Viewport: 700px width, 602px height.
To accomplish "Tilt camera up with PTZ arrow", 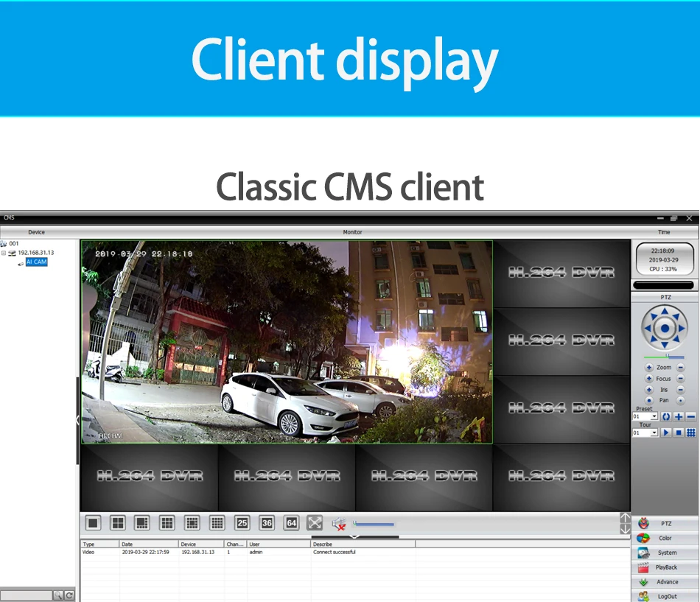I will pyautogui.click(x=665, y=311).
